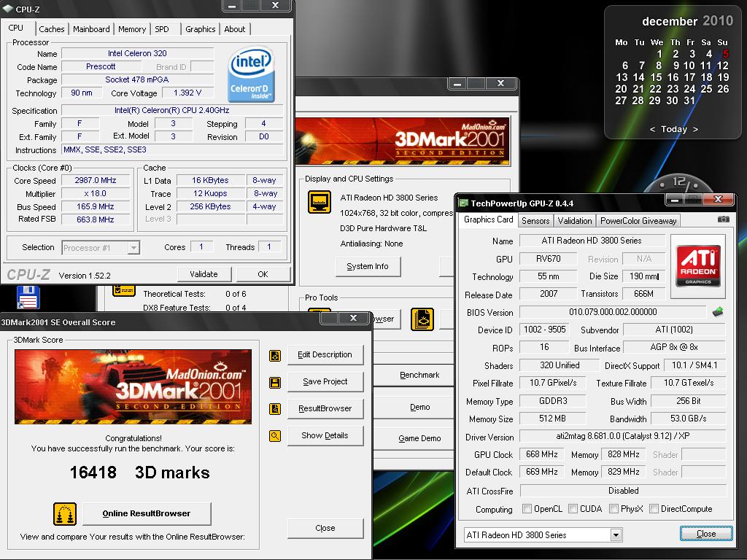Click the Intel Celeron D logo in CPU-Z

click(x=251, y=74)
